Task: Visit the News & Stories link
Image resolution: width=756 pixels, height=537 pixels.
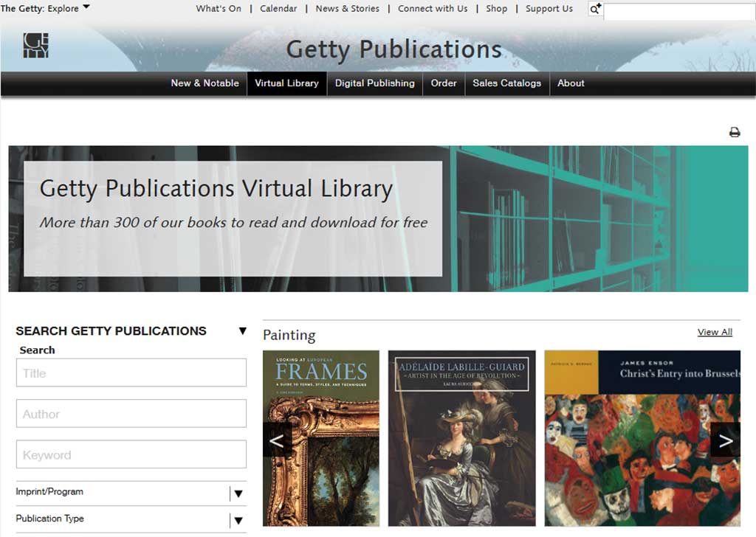Action: tap(347, 8)
